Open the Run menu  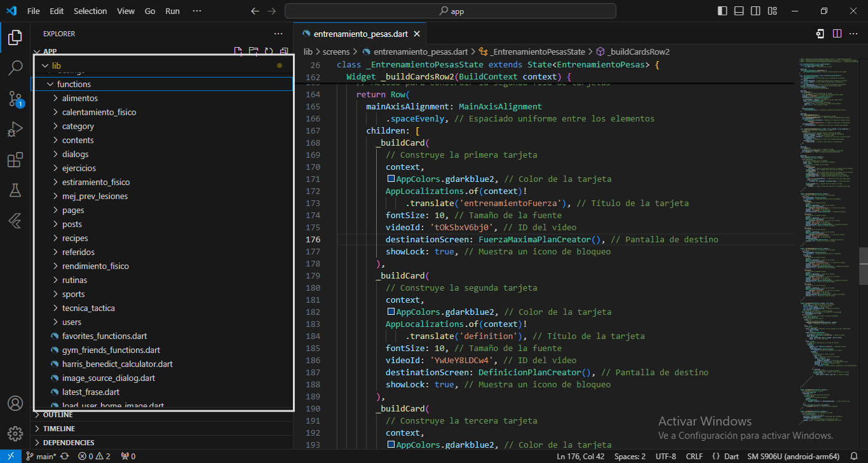[172, 11]
